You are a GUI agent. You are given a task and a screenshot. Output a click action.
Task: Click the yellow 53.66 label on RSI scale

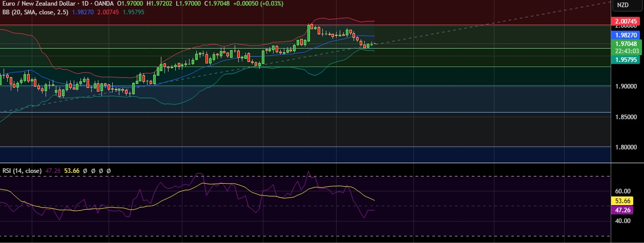point(623,202)
